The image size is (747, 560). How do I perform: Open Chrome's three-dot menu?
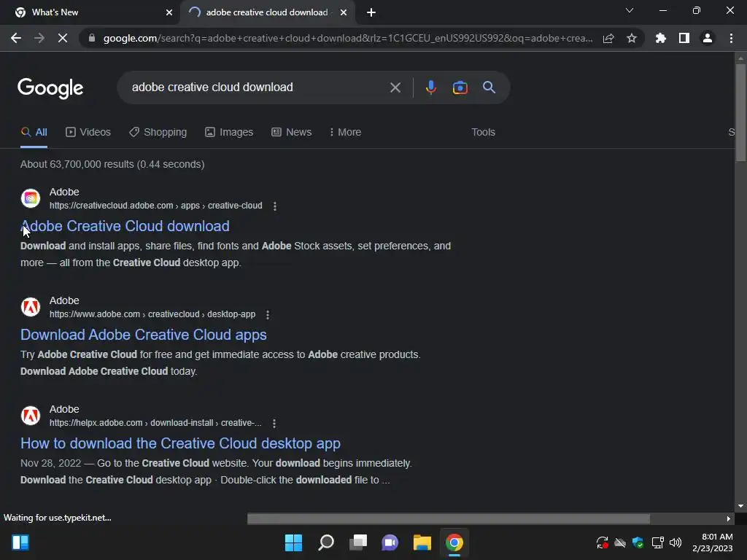point(731,38)
